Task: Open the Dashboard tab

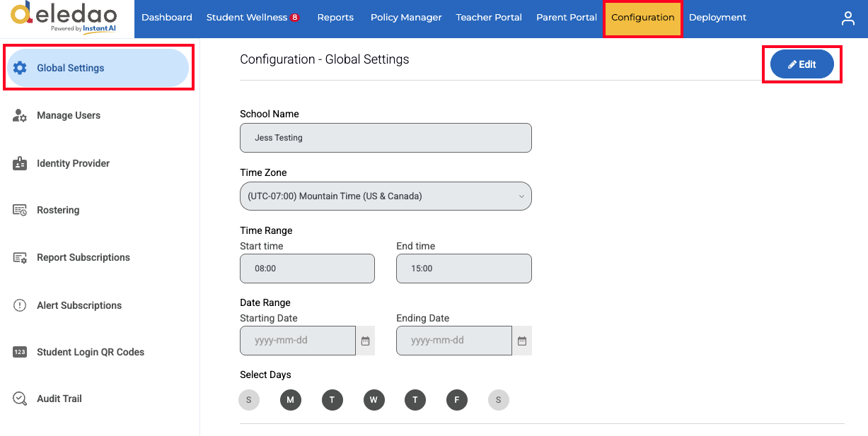Action: 167,18
